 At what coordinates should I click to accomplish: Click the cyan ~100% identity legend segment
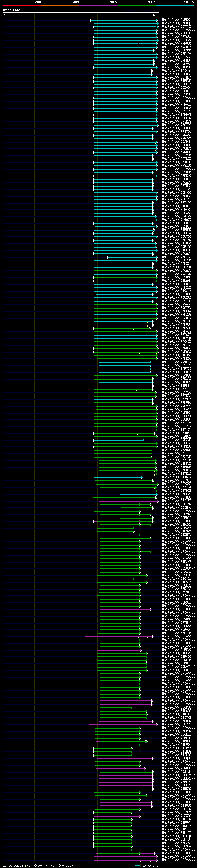[175, 6]
